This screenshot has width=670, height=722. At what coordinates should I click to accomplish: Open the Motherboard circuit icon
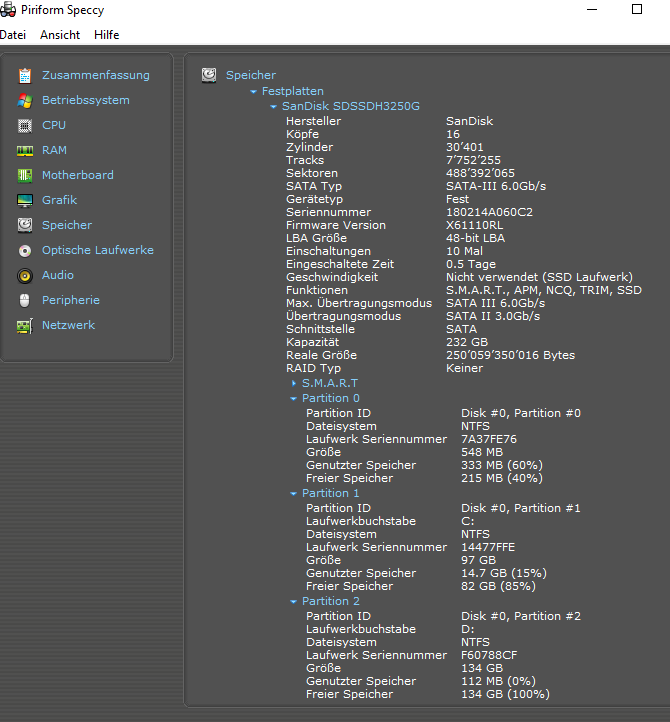25,175
